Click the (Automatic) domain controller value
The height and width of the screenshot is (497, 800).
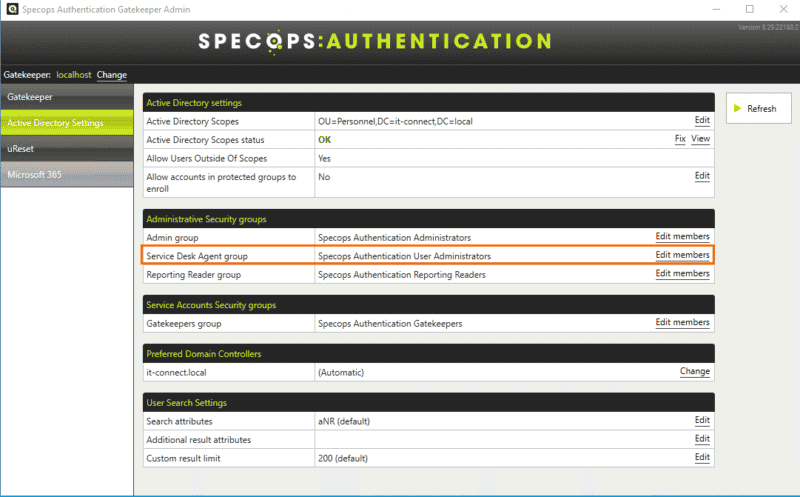pyautogui.click(x=341, y=372)
